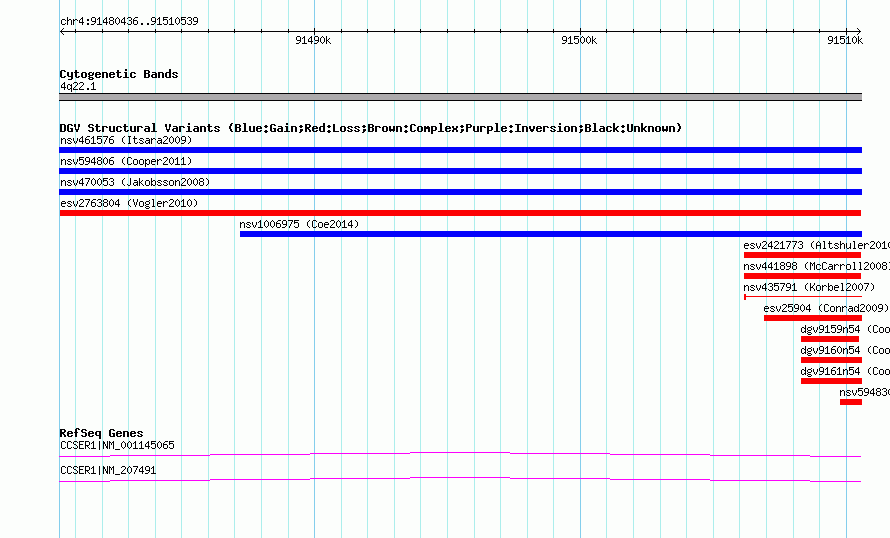Viewport: 890px width, 538px height.
Task: Open the nsv441898 (McCarroll2008) red bar
Action: point(803,276)
